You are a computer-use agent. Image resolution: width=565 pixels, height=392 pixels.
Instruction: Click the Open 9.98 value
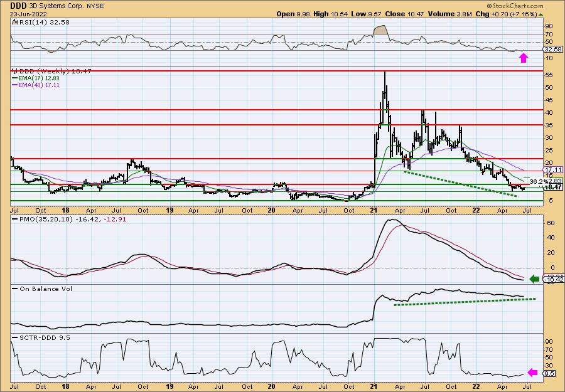[293, 14]
